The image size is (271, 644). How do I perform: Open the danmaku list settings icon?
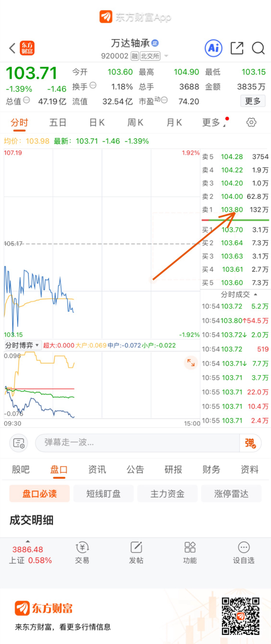(x=18, y=443)
